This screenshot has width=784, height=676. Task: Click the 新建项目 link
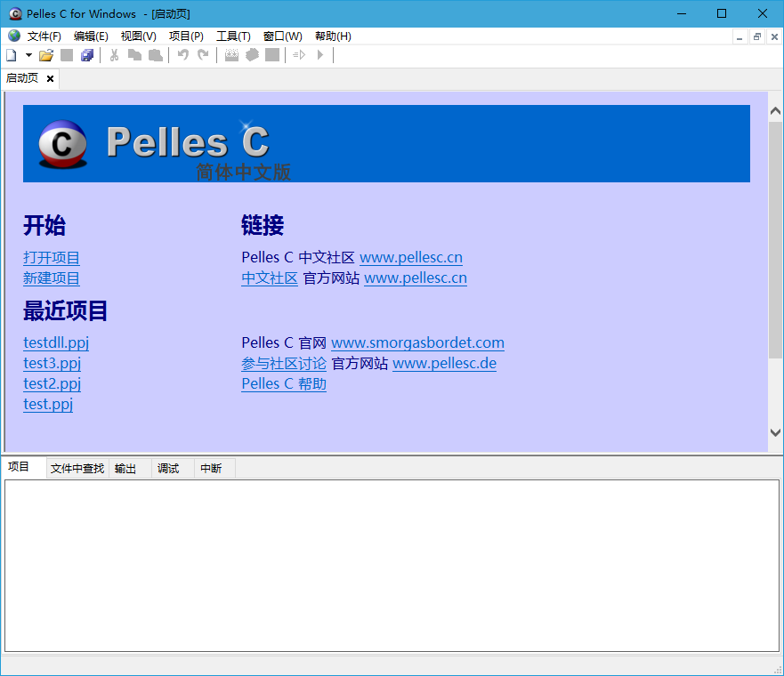tap(52, 278)
